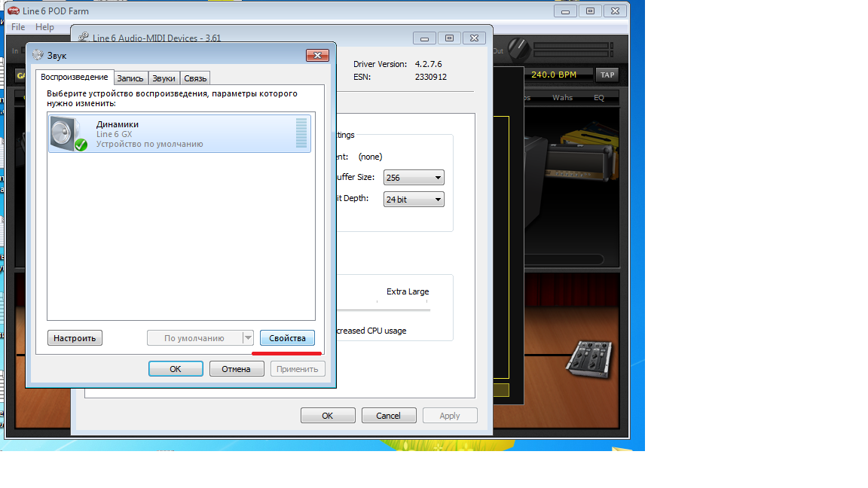Click the POD Farm output level meter
Viewport: 868px width, 488px height.
(x=573, y=50)
